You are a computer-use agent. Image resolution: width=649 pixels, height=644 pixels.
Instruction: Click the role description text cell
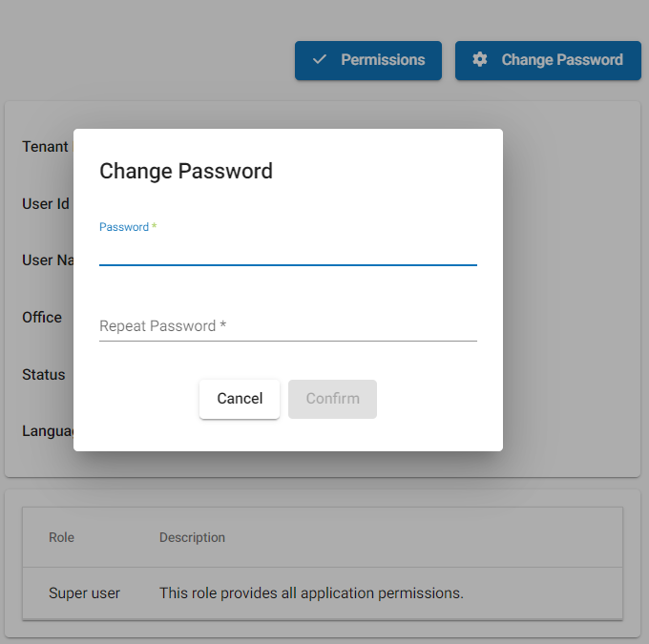pos(311,593)
